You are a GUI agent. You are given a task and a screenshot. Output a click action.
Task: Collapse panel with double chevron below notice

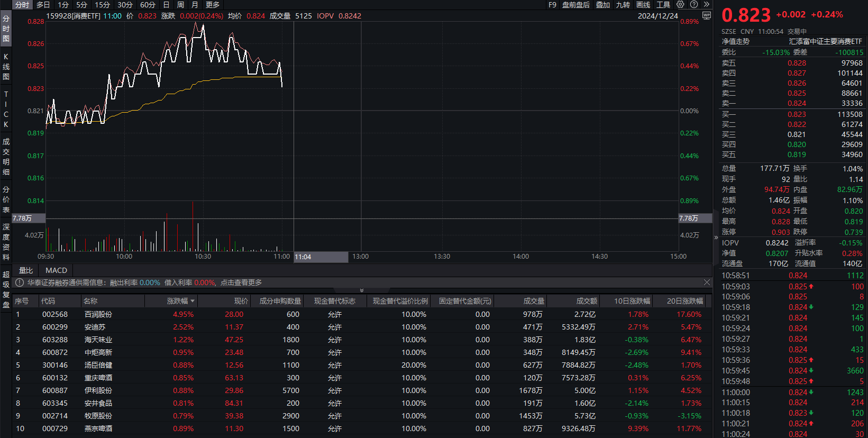[x=362, y=290]
